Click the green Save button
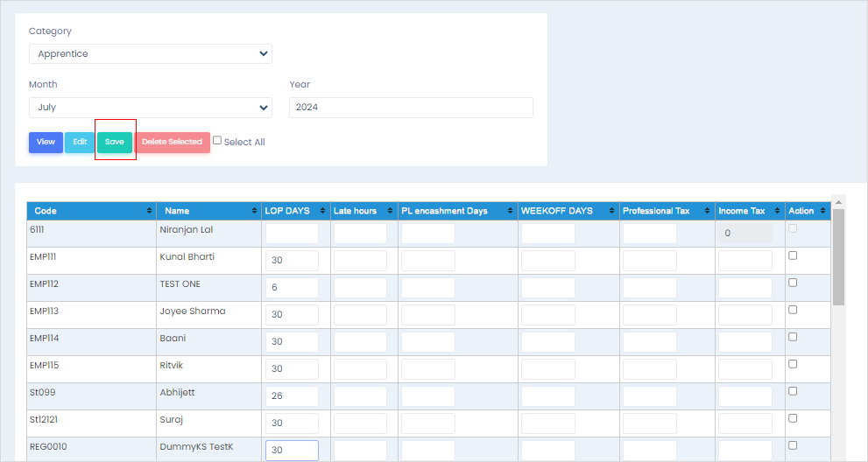The height and width of the screenshot is (462, 868). [115, 142]
